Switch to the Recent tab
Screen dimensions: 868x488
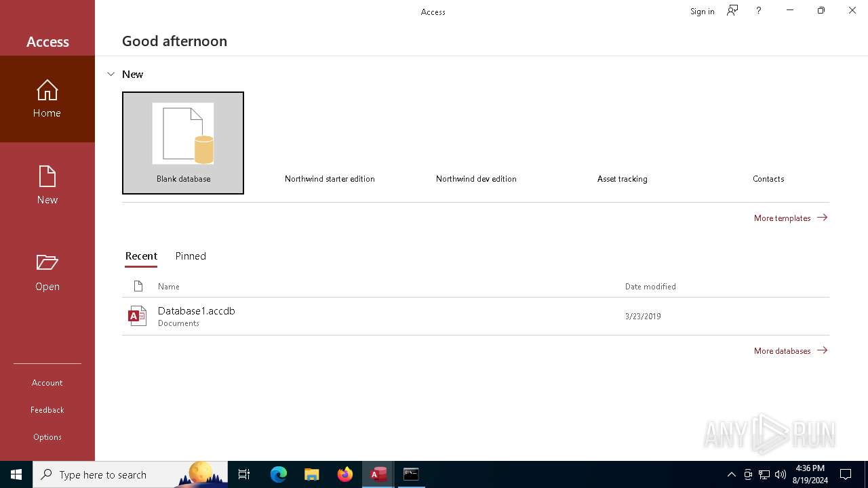coord(141,256)
